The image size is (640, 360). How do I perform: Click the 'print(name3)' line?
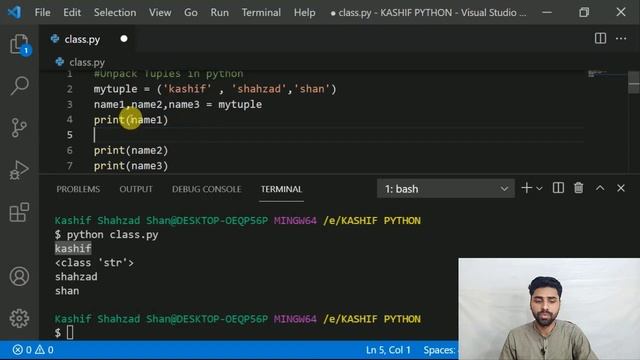click(131, 166)
